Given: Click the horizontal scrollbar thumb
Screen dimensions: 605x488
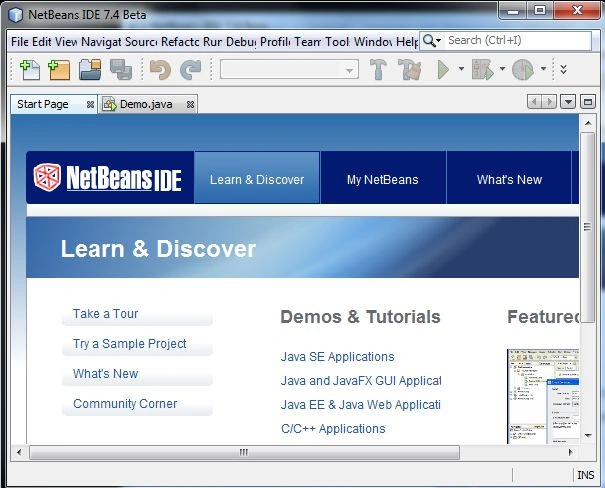Looking at the screenshot, I should pyautogui.click(x=244, y=452).
